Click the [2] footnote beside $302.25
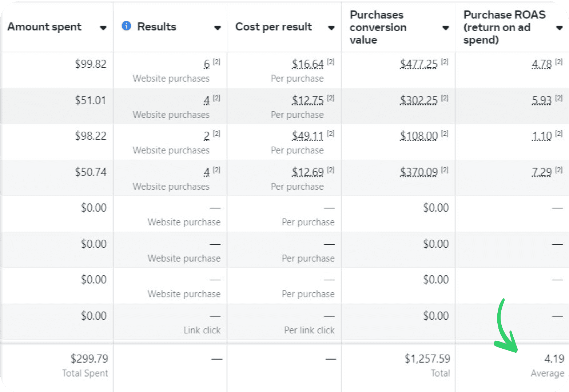The width and height of the screenshot is (569, 392). point(445,98)
